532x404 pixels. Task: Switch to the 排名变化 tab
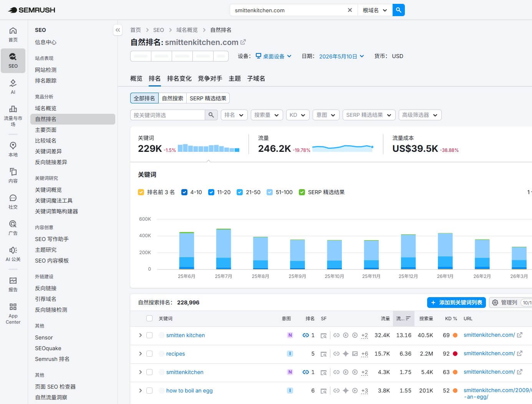(179, 78)
